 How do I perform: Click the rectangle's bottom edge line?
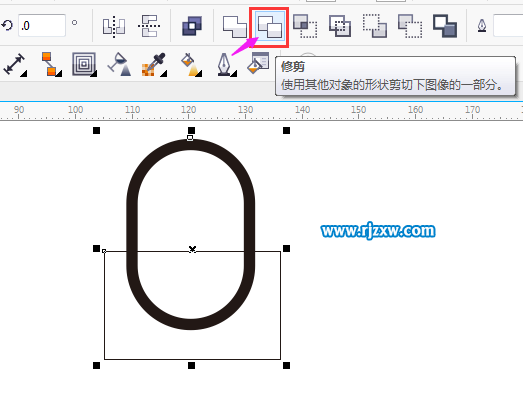(192, 359)
